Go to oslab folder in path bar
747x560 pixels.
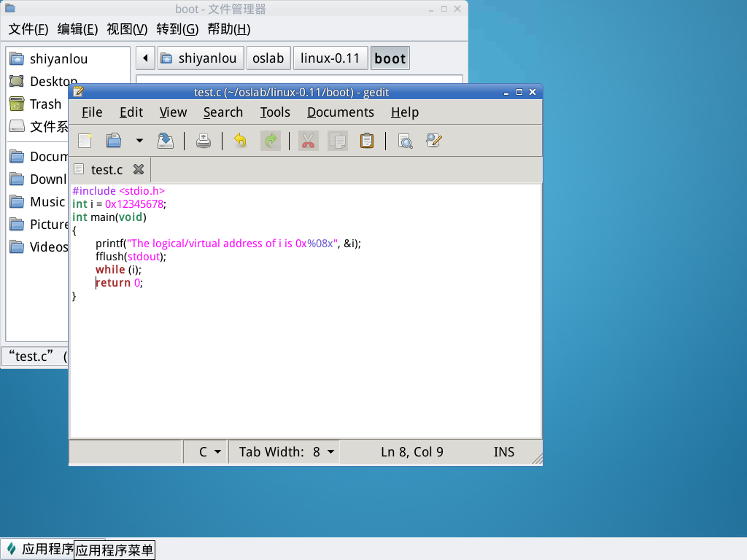pyautogui.click(x=268, y=58)
